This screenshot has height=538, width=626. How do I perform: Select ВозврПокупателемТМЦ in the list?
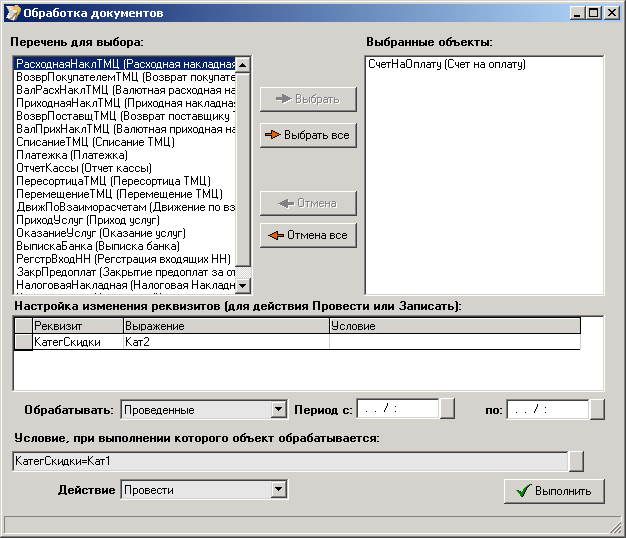[x=125, y=77]
